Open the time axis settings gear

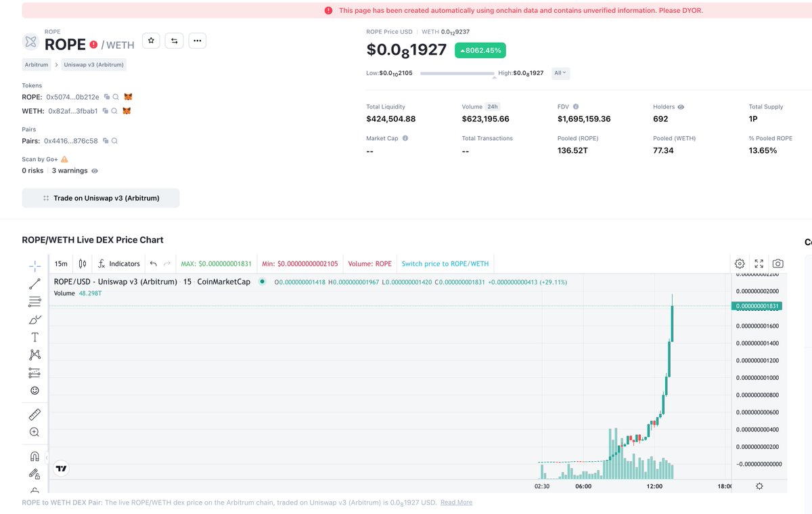tap(759, 486)
